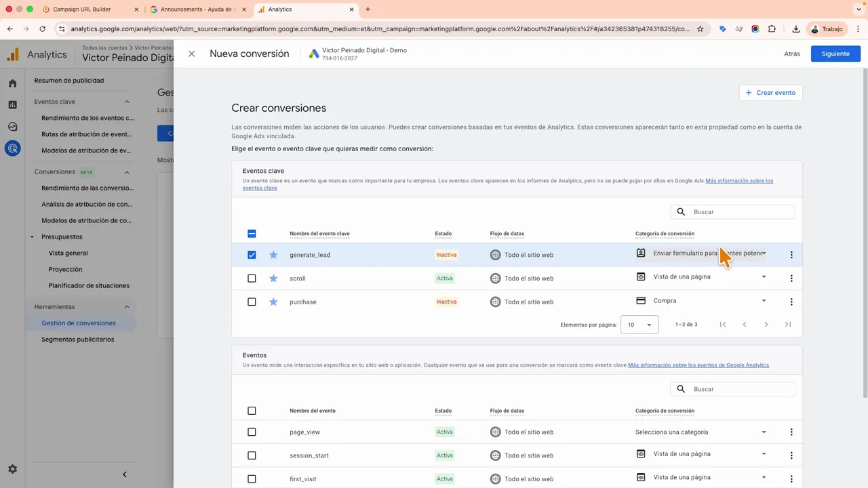The height and width of the screenshot is (488, 868).
Task: Open Segmentos publicitarios in the sidebar
Action: click(x=78, y=340)
